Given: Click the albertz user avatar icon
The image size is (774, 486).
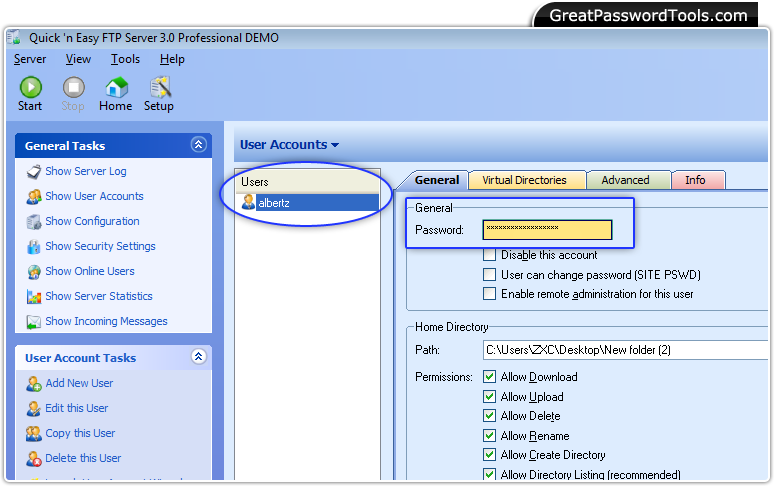Looking at the screenshot, I should pos(248,202).
